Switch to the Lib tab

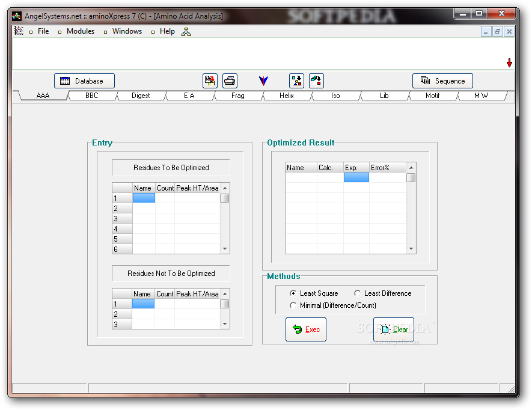(x=384, y=96)
